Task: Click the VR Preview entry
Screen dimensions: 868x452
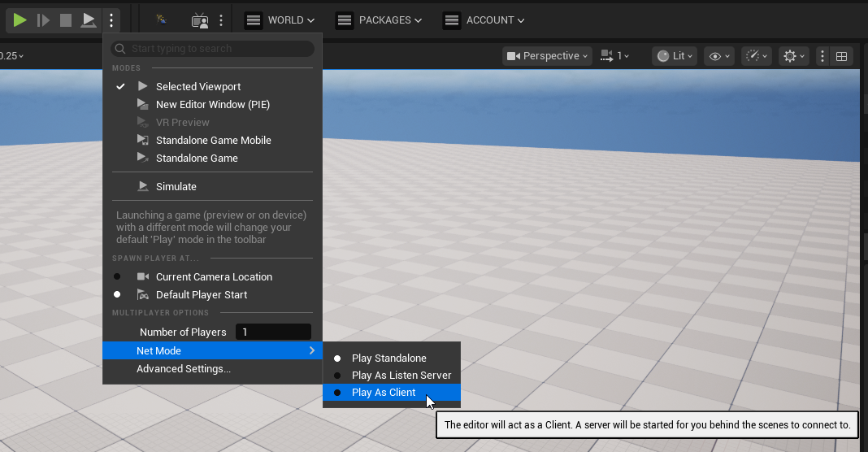Action: [x=213, y=123]
